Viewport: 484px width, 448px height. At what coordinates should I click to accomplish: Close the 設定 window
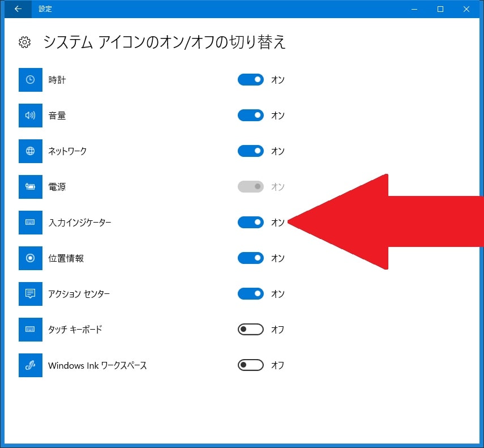coord(466,9)
